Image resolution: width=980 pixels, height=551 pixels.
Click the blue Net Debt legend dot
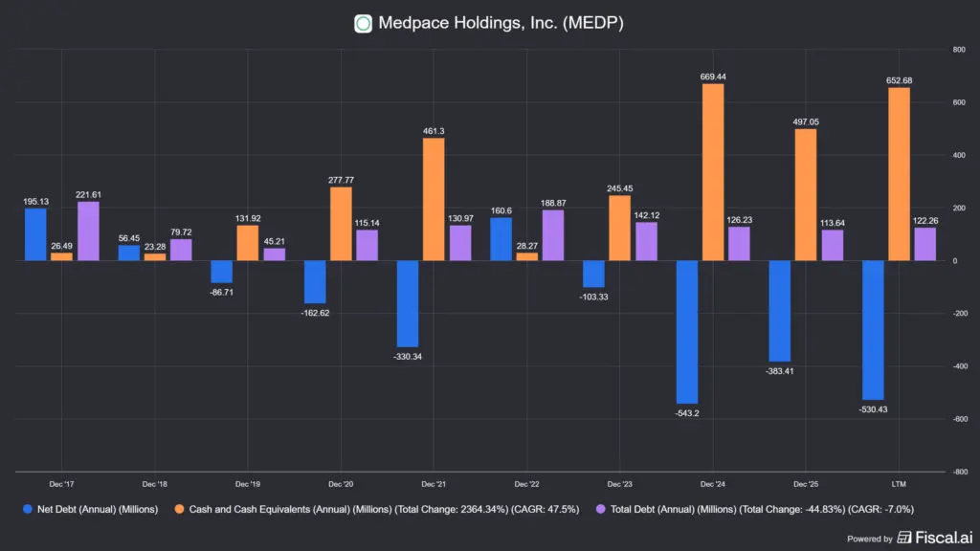point(28,509)
